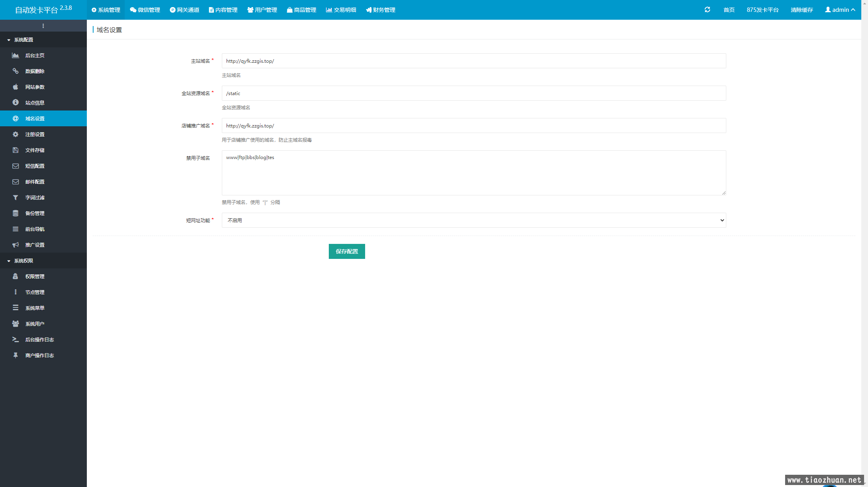Viewport: 868px width, 487px height.
Task: Open 系统菜单 in the sidebar
Action: (x=43, y=308)
